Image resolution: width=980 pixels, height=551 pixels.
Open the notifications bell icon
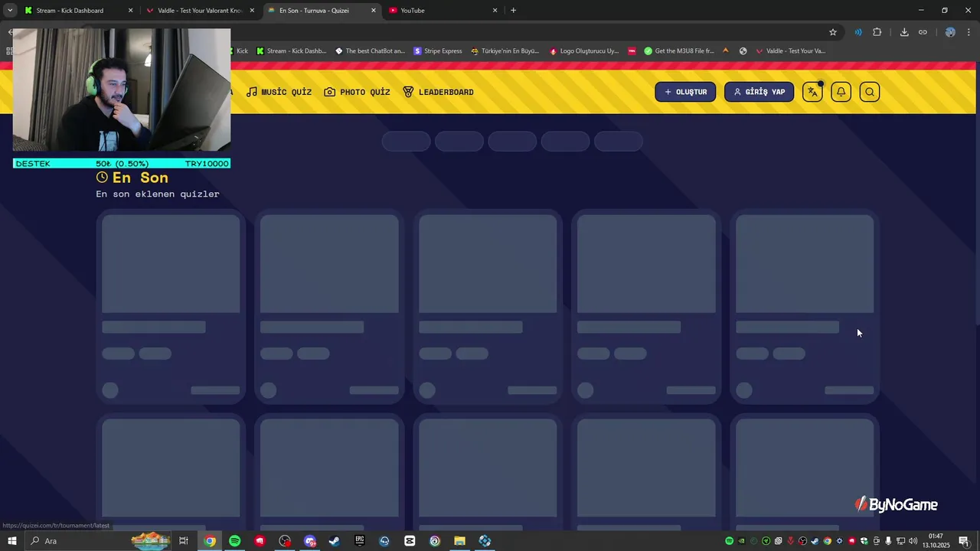point(841,92)
